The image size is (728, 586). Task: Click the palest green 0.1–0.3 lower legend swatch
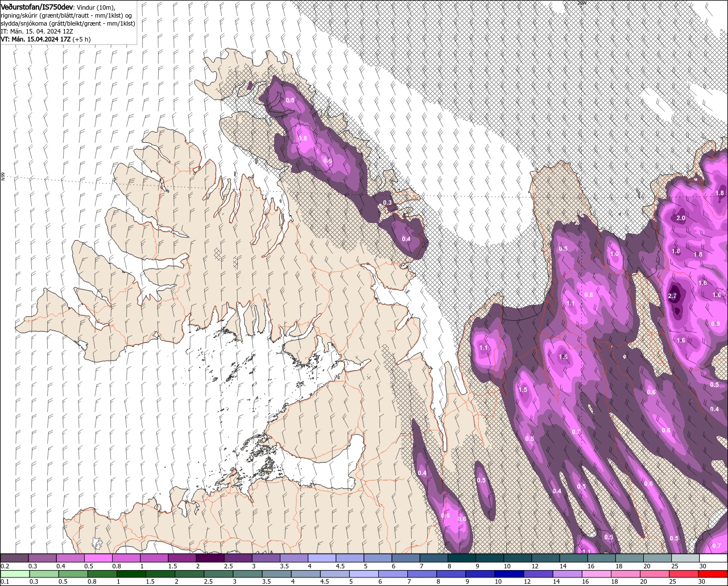point(14,574)
